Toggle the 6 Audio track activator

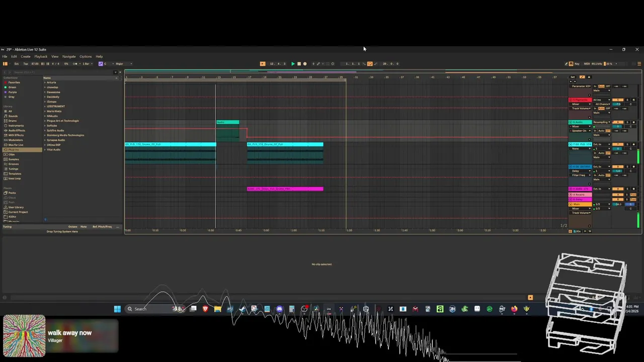(x=618, y=122)
